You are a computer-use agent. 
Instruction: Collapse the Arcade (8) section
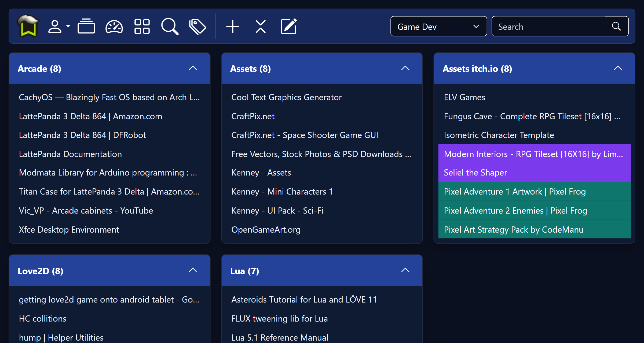tap(193, 68)
